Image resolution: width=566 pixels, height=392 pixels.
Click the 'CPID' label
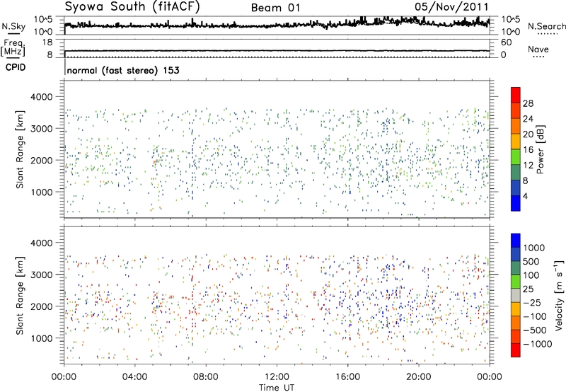pyautogui.click(x=16, y=67)
